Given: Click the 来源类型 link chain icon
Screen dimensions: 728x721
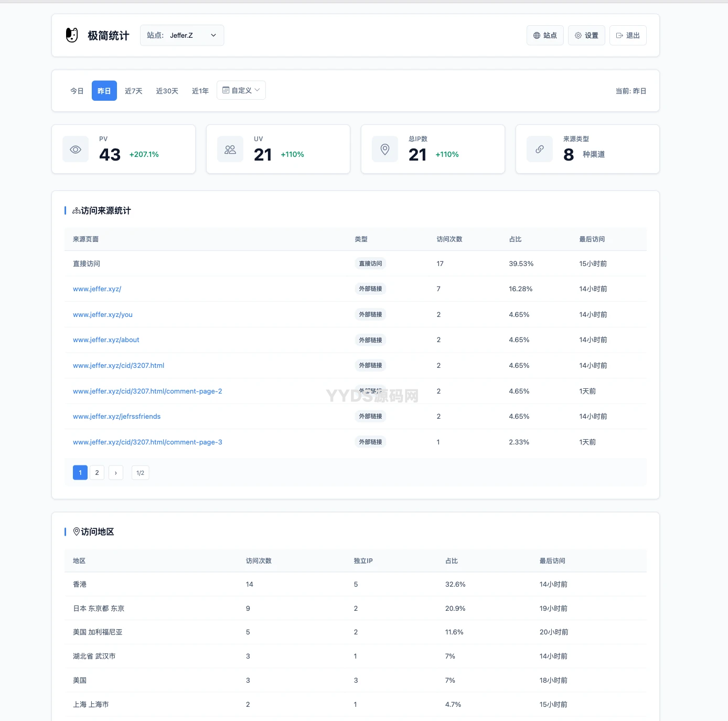Looking at the screenshot, I should coord(540,150).
